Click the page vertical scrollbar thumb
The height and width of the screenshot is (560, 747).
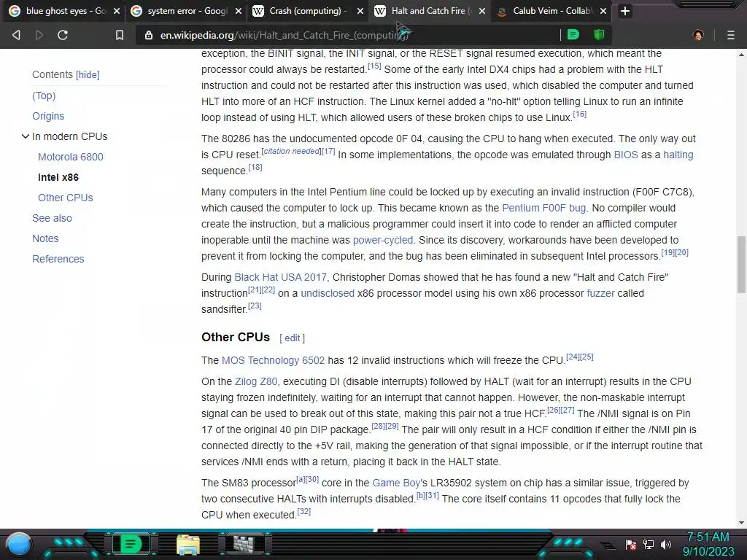point(741,264)
